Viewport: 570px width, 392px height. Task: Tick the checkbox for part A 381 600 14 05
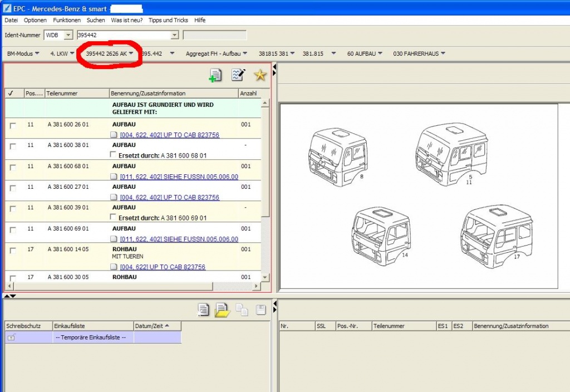13,251
